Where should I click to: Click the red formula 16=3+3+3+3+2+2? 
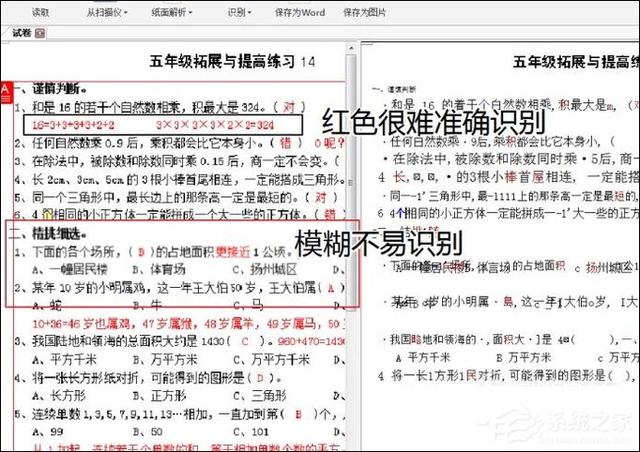[x=74, y=125]
